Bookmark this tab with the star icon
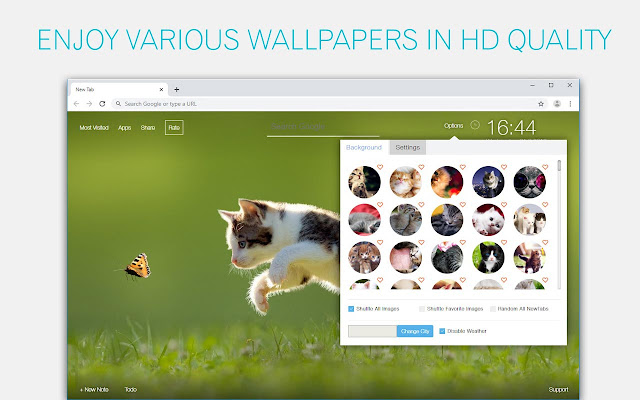640x400 pixels. 541,104
